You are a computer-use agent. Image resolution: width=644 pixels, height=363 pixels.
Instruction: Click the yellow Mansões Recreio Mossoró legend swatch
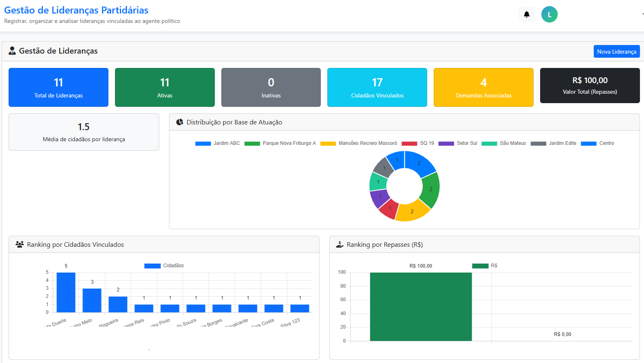328,143
